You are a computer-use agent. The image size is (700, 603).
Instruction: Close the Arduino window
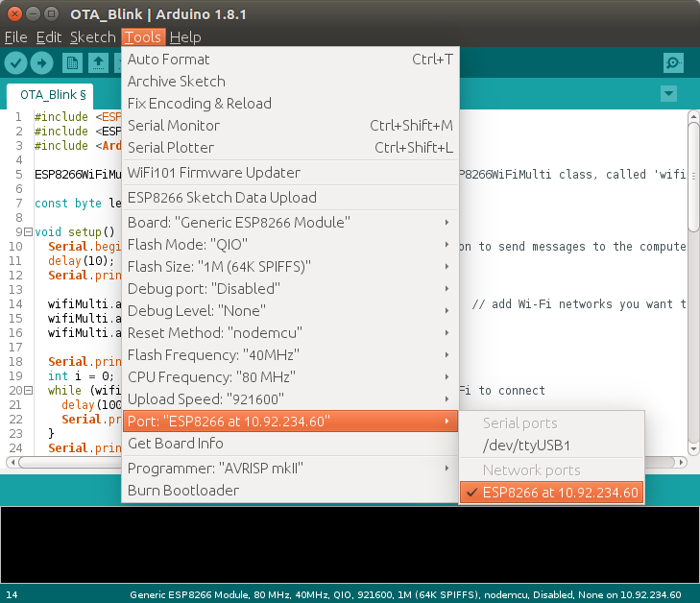13,13
